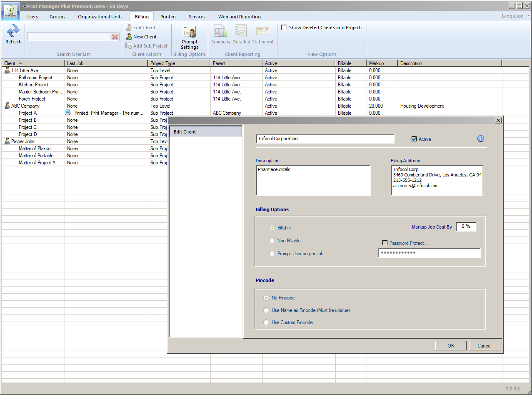
Task: Select the Matter of Plaxco row
Action: pos(85,148)
